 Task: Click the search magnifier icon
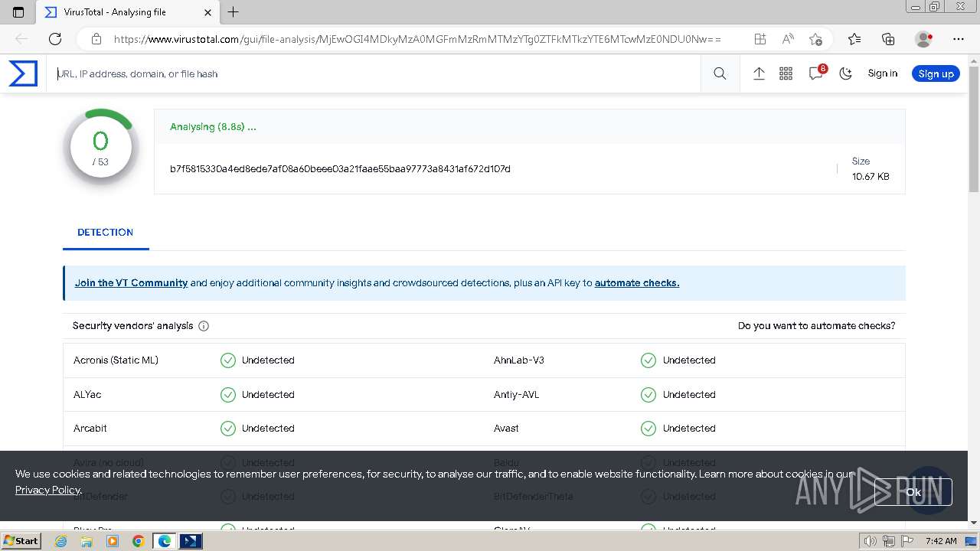pyautogui.click(x=720, y=73)
